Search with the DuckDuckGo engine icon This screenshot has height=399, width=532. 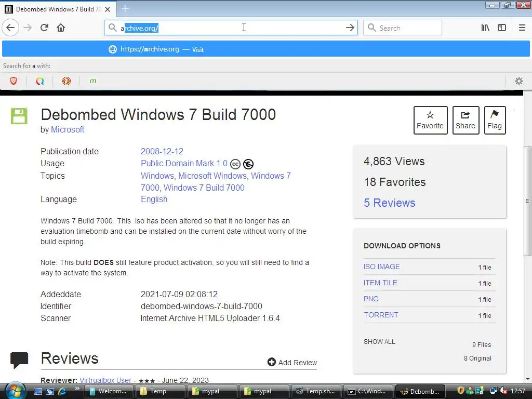[66, 81]
